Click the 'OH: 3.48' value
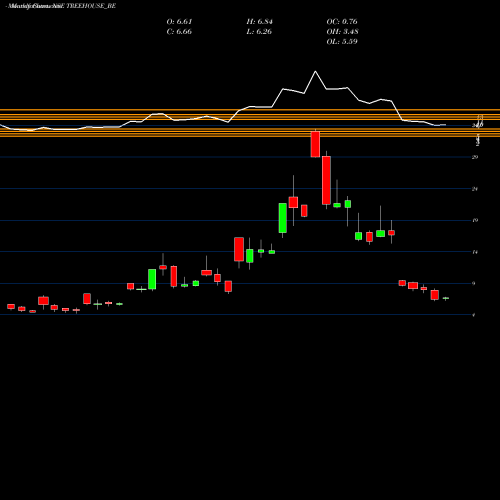The image size is (500, 500). click(342, 32)
